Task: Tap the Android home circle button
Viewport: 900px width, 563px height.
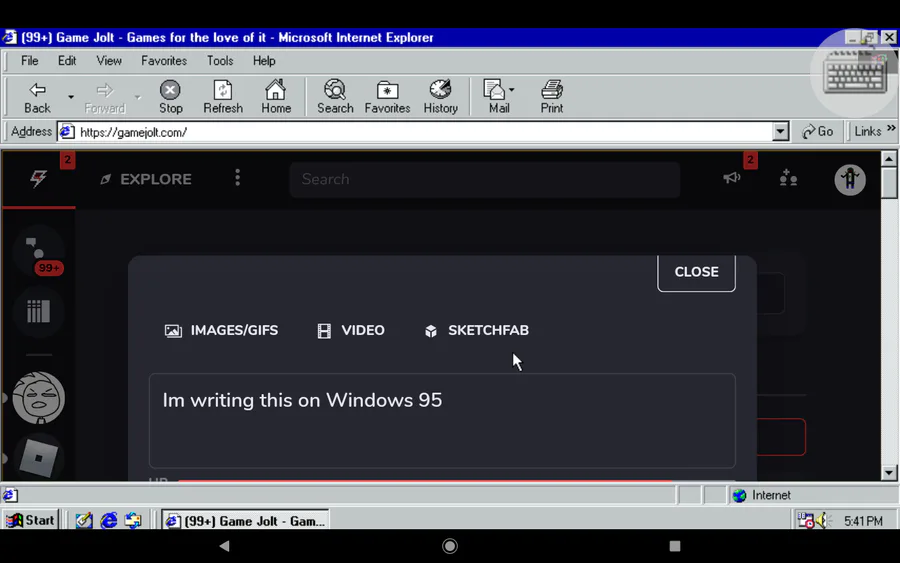Action: [x=450, y=546]
